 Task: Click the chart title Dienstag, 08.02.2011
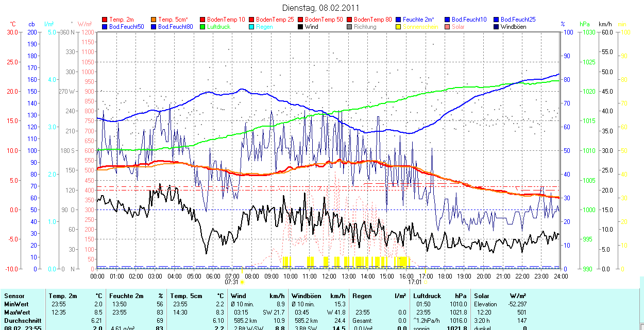click(x=321, y=8)
